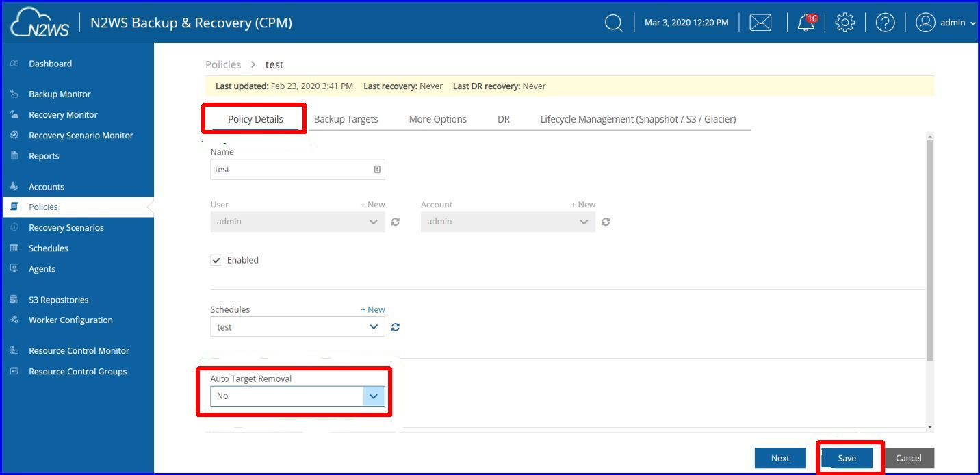980x475 pixels.
Task: Open Reports in the sidebar
Action: click(x=44, y=155)
